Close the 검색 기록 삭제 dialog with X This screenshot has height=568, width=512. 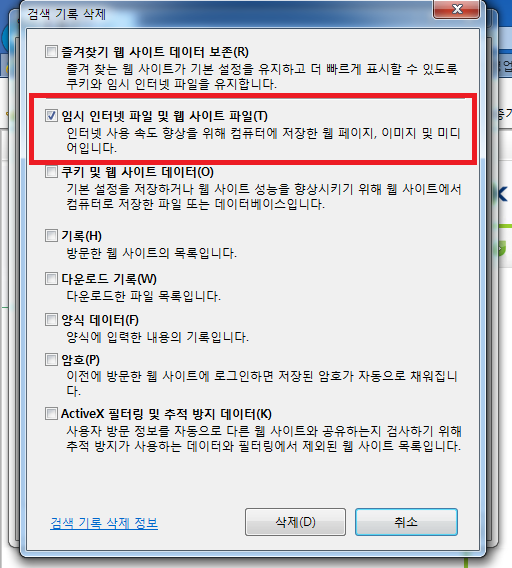(x=457, y=9)
